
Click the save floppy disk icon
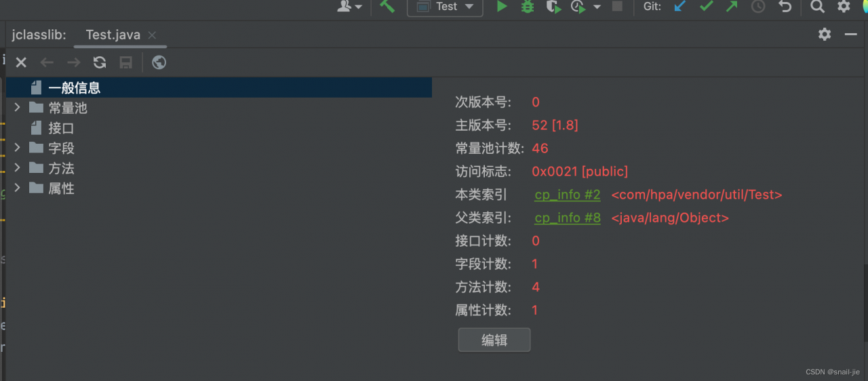(125, 62)
